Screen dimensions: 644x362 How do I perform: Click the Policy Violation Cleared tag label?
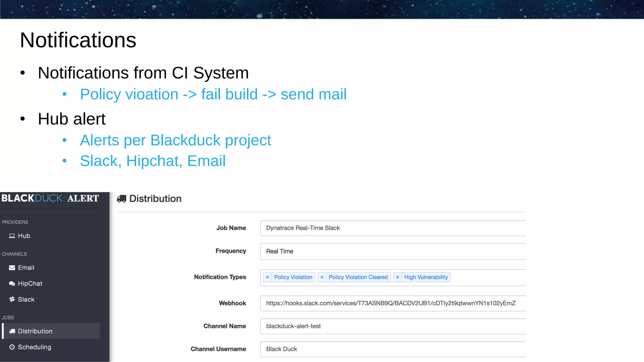pos(358,277)
